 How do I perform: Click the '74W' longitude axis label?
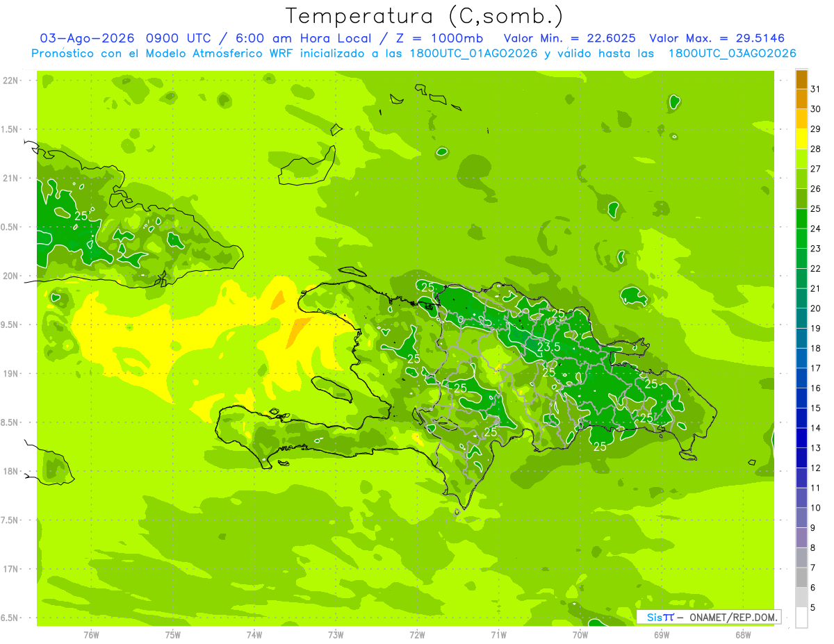coord(254,635)
